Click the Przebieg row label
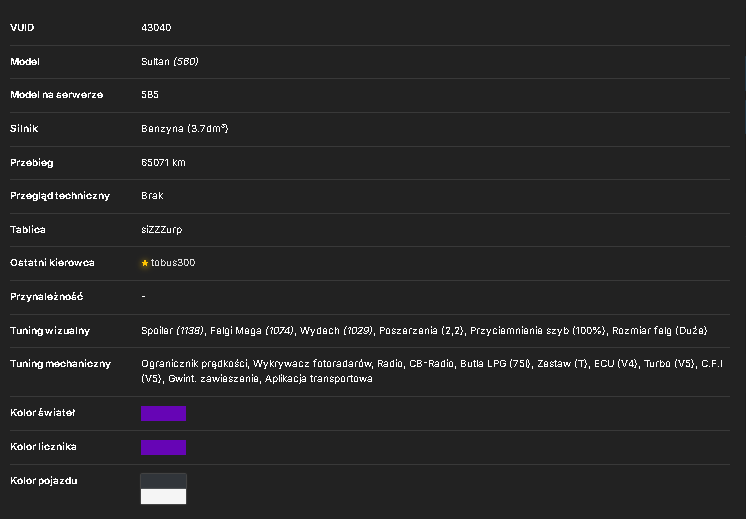The image size is (746, 519). (32, 163)
